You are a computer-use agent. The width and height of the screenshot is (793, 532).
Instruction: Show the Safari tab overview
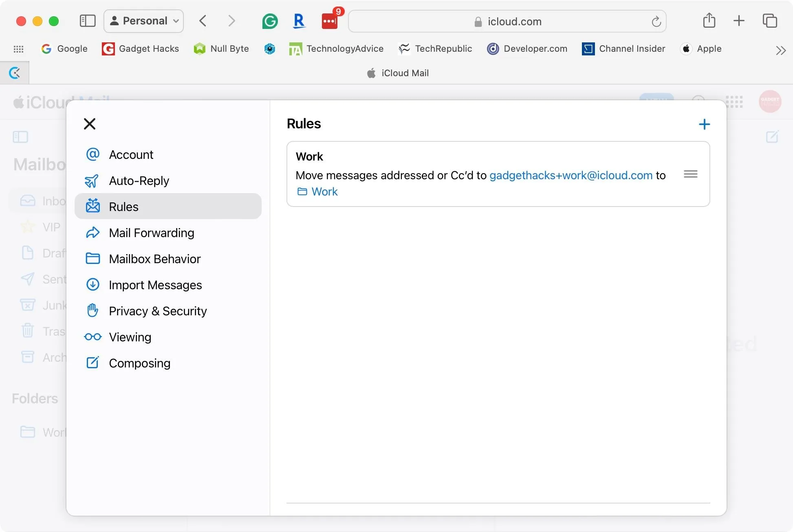(770, 21)
